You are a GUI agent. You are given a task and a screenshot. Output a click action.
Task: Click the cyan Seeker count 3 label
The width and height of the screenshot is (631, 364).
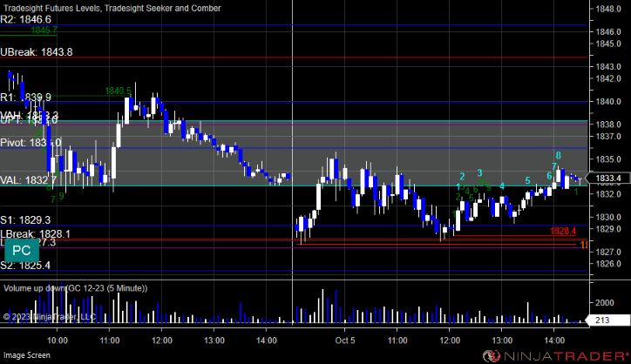coord(479,173)
